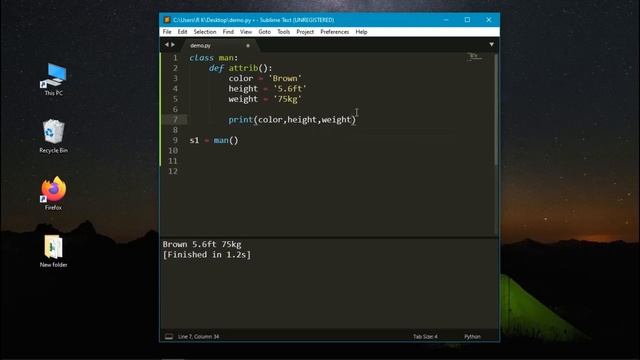Image resolution: width=640 pixels, height=360 pixels.
Task: Select the Firefox desktop shortcut
Action: (53, 193)
